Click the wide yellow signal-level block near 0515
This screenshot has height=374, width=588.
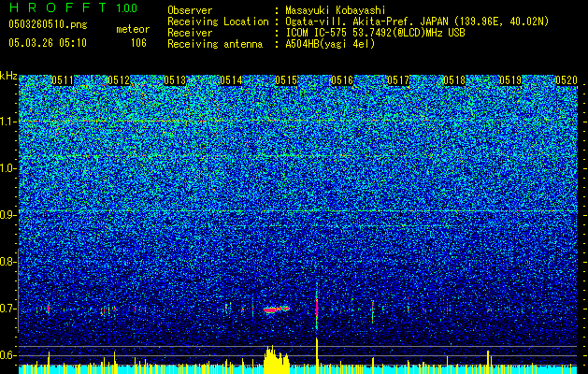point(277,360)
